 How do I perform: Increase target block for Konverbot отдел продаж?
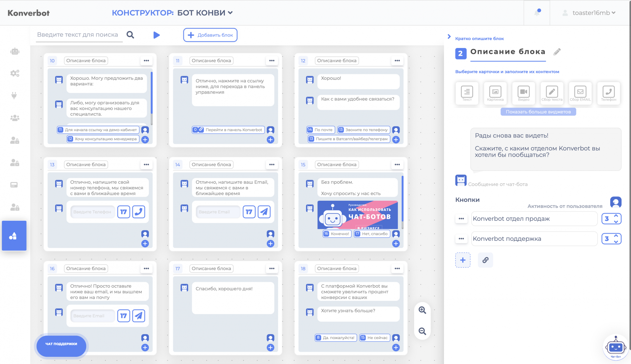[616, 216]
